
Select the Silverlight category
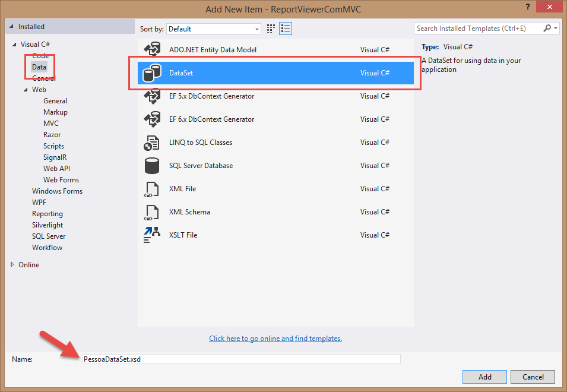[47, 225]
